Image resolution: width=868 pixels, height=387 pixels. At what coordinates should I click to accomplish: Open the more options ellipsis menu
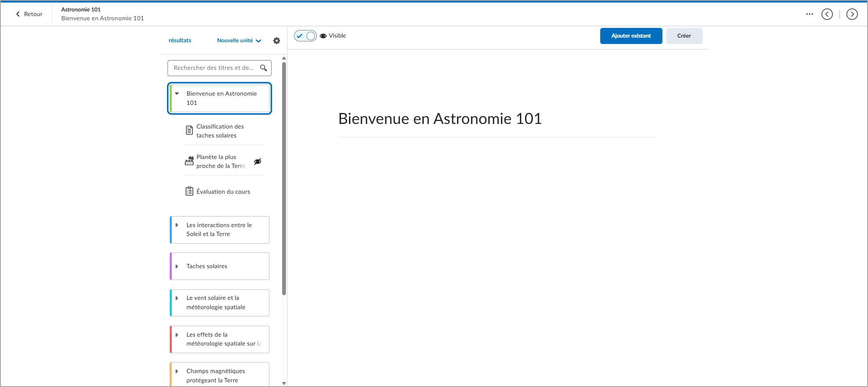pyautogui.click(x=810, y=14)
